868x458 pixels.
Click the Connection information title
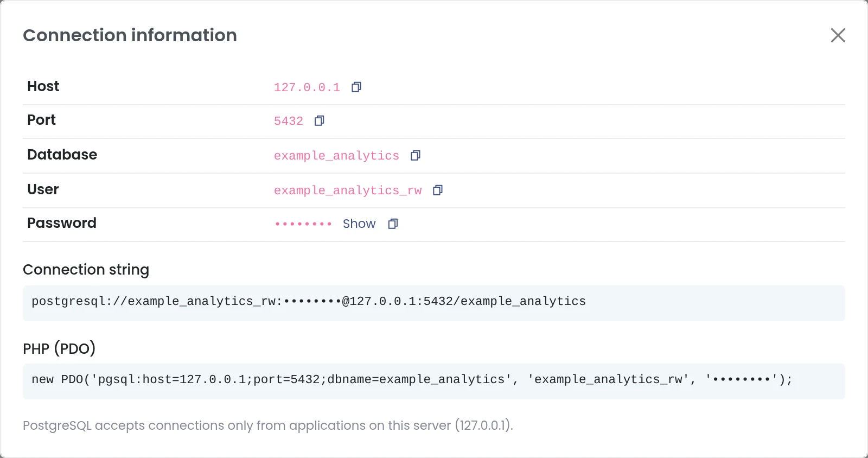pos(130,35)
